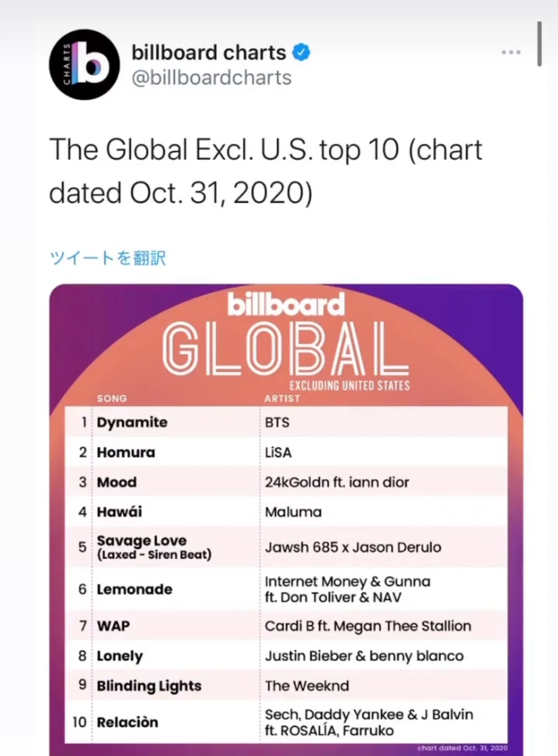
Task: Click the Excluding United States subtitle
Action: coord(350,386)
